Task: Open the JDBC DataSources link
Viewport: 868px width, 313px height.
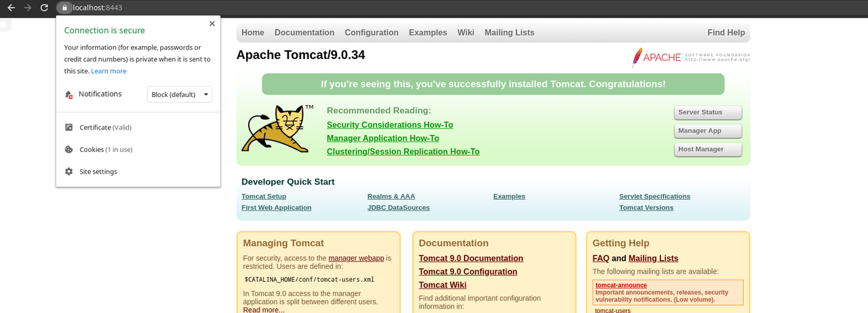Action: 399,208
